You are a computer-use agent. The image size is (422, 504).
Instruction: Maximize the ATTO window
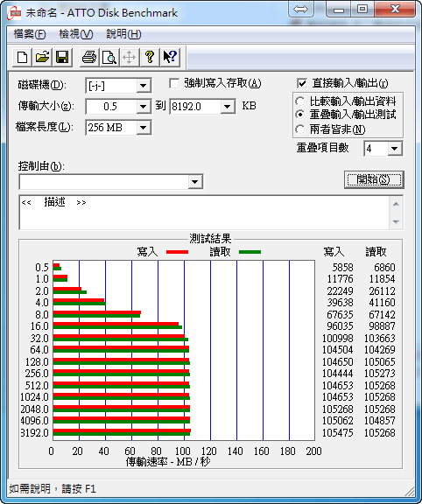point(362,9)
